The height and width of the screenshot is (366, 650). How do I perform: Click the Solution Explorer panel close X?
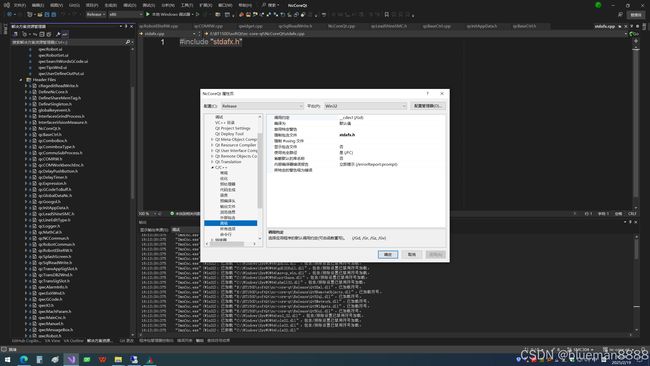(132, 27)
